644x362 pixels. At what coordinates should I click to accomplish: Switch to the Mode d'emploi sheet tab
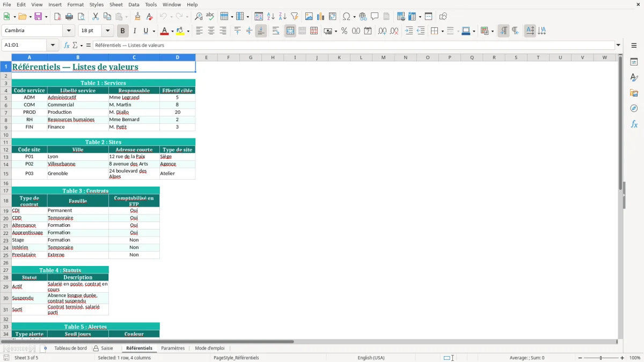click(x=210, y=348)
